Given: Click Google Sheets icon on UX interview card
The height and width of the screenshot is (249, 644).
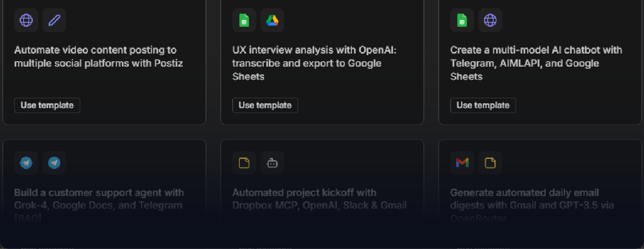Looking at the screenshot, I should [244, 21].
